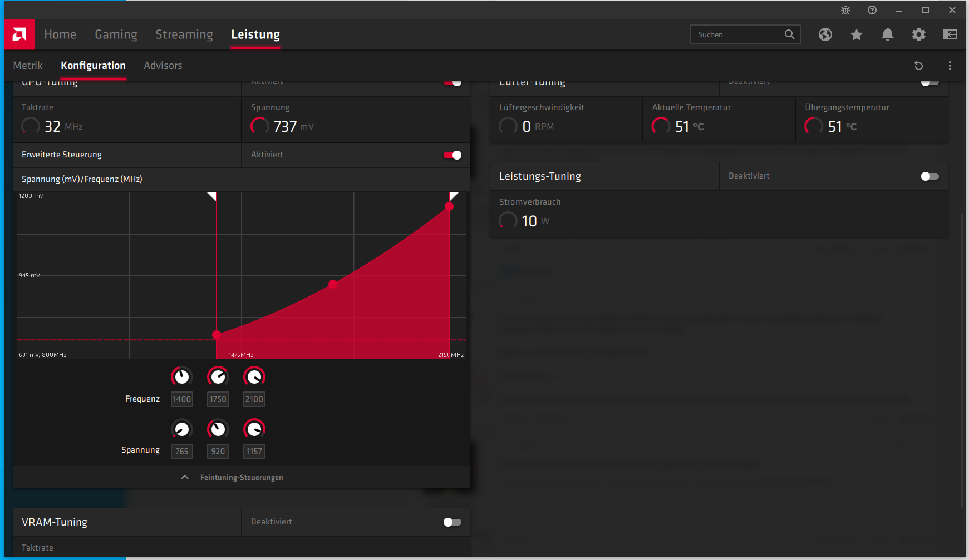Open the bug report tool icon

[x=845, y=10]
